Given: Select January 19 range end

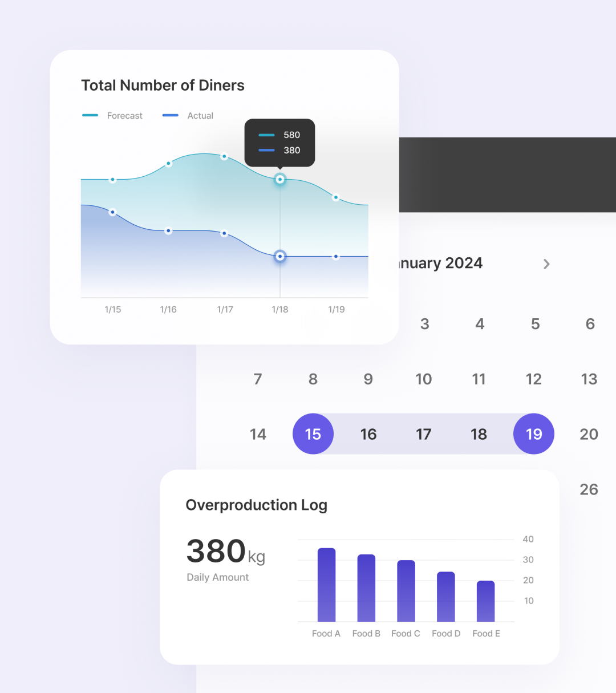Looking at the screenshot, I should click(x=533, y=434).
